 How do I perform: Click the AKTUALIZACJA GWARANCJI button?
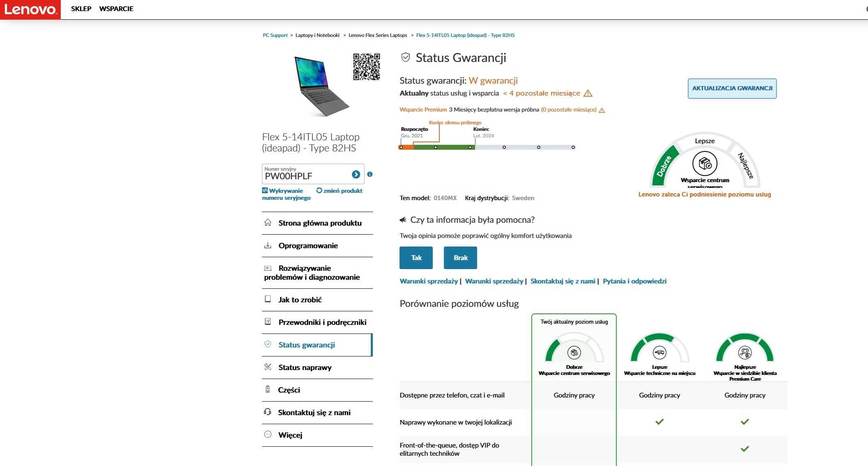(732, 88)
